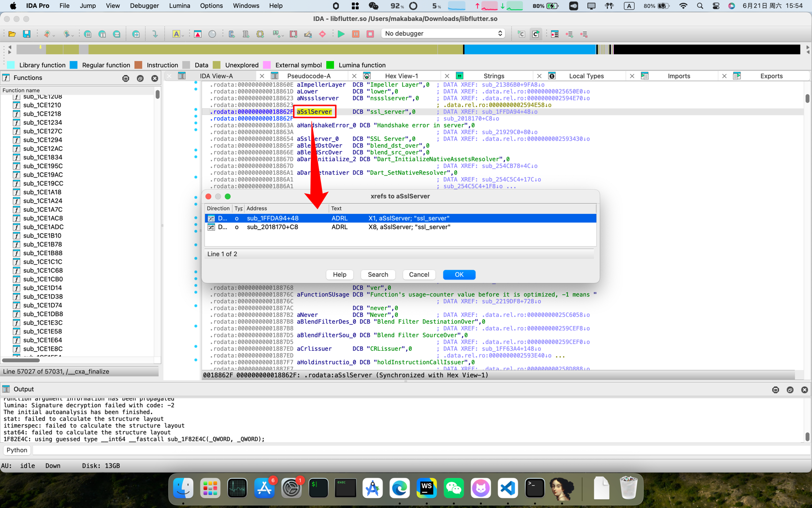812x508 pixels.
Task: Click the Save database floppy icon
Action: point(27,34)
